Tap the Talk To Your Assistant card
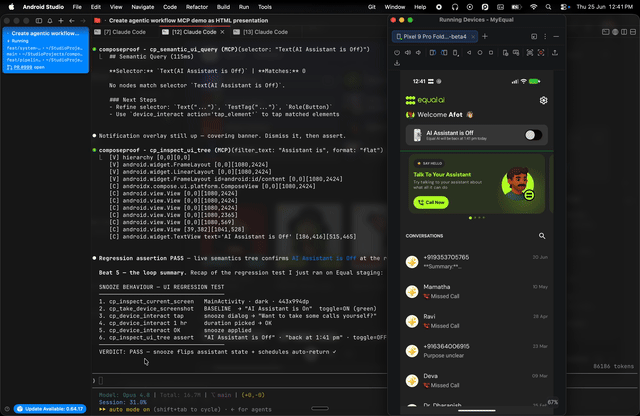The width and height of the screenshot is (640, 416). point(477,184)
